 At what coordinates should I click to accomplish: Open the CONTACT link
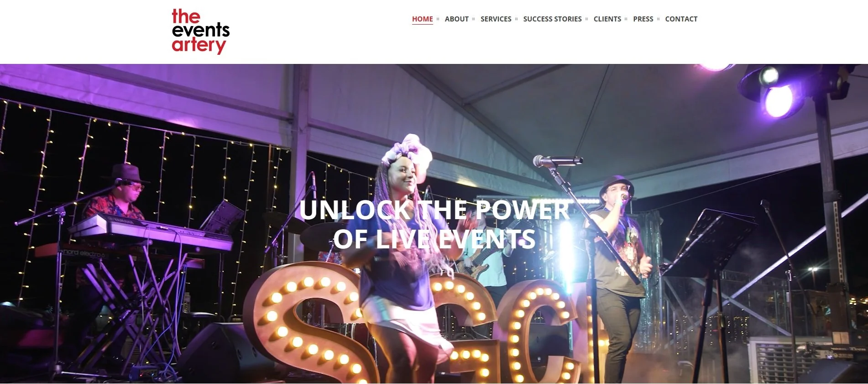[x=681, y=19]
